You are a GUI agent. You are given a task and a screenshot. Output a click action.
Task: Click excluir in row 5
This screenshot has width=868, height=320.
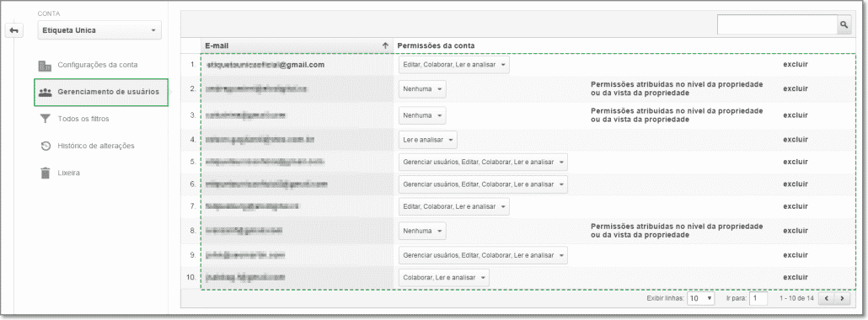pyautogui.click(x=796, y=162)
